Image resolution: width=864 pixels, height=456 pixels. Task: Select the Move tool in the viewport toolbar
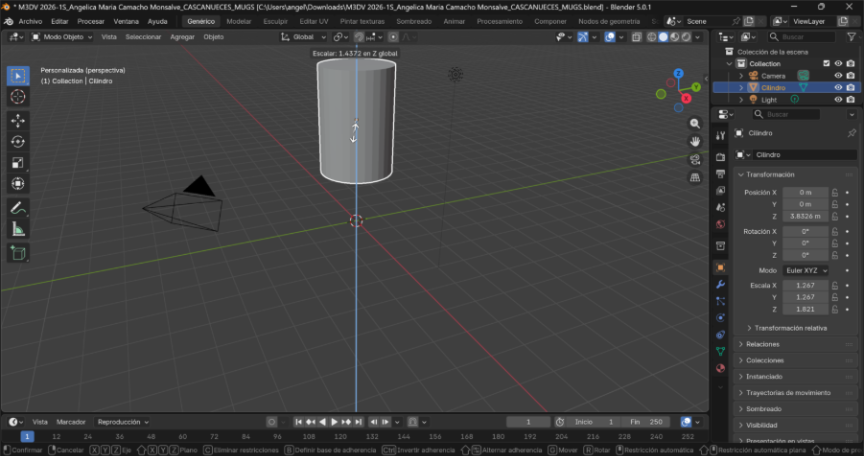[18, 120]
